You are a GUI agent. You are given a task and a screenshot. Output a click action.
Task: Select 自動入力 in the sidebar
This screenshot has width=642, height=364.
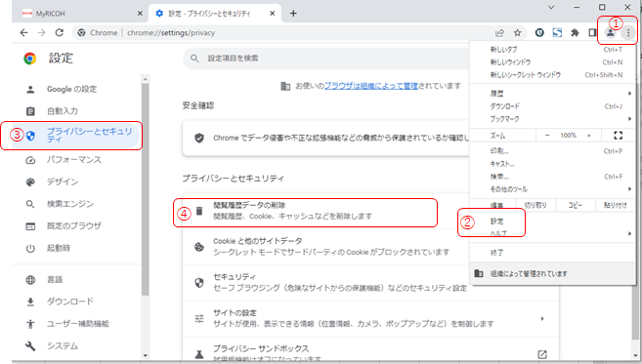(x=63, y=111)
